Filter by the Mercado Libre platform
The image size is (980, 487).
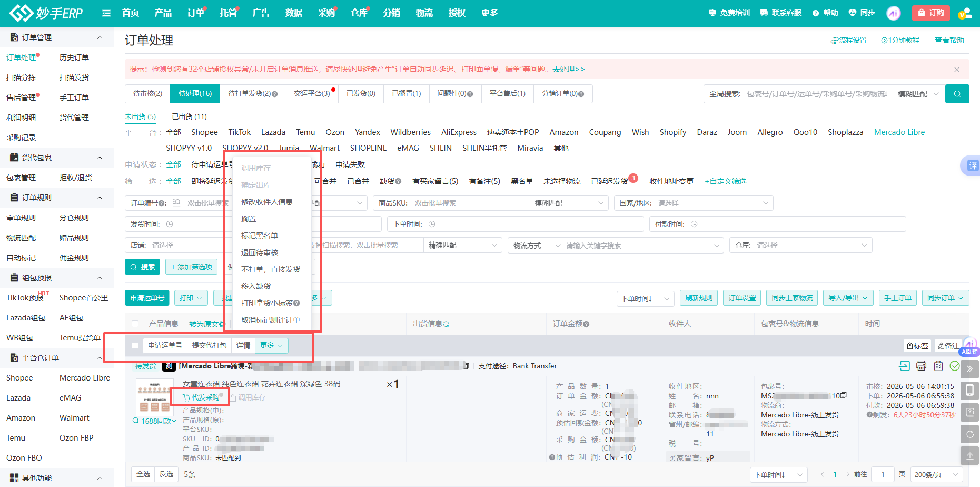899,132
